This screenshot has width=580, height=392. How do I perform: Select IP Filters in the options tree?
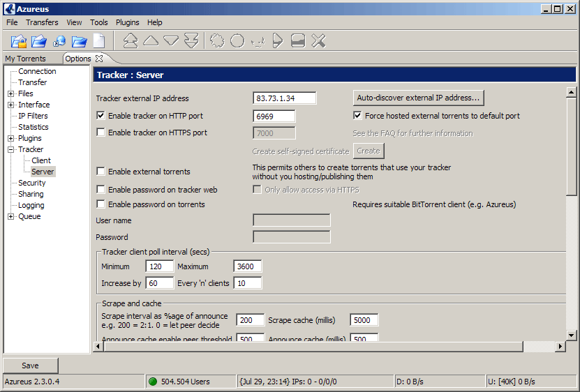tap(33, 116)
